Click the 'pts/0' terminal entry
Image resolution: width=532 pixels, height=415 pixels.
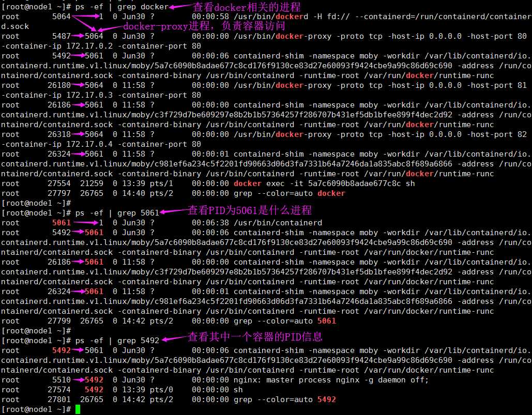point(161,390)
